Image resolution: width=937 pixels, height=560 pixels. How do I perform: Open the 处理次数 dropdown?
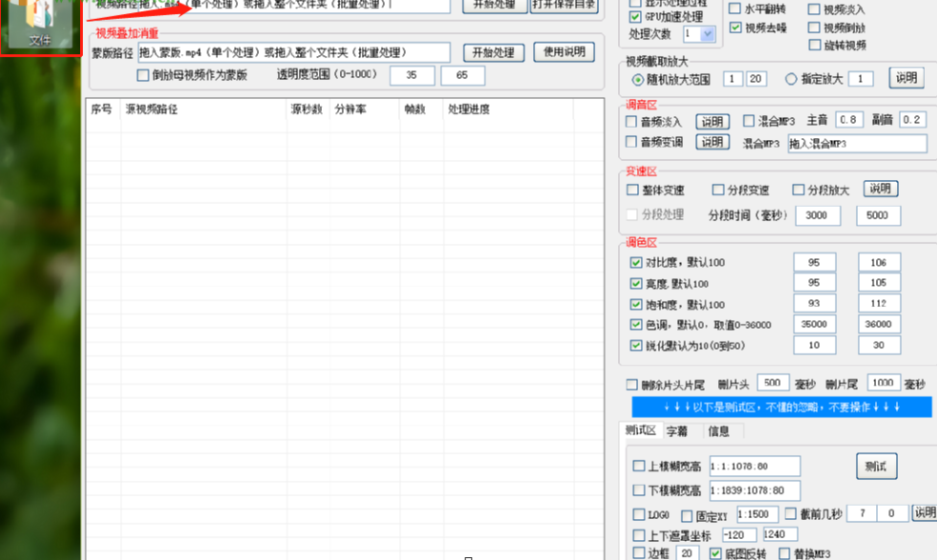click(x=707, y=34)
